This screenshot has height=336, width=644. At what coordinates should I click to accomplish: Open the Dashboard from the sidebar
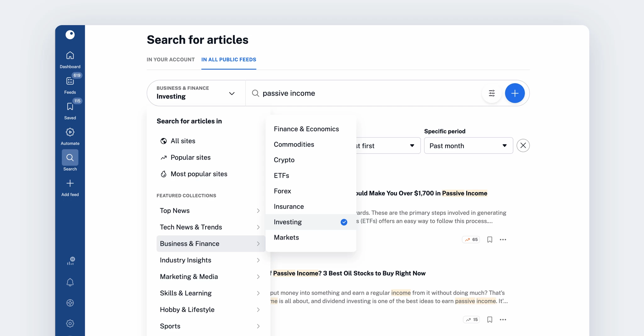pos(70,60)
